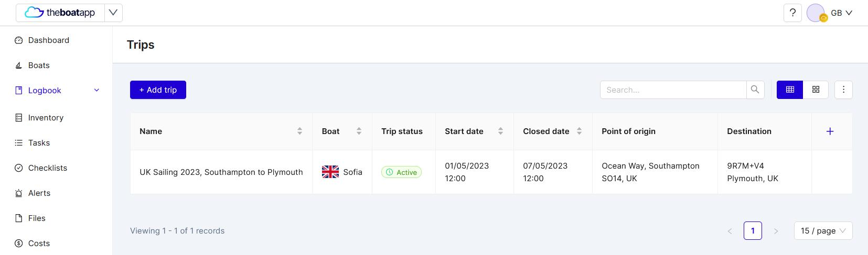Sort trips by Name column
868x255 pixels.
(299, 131)
